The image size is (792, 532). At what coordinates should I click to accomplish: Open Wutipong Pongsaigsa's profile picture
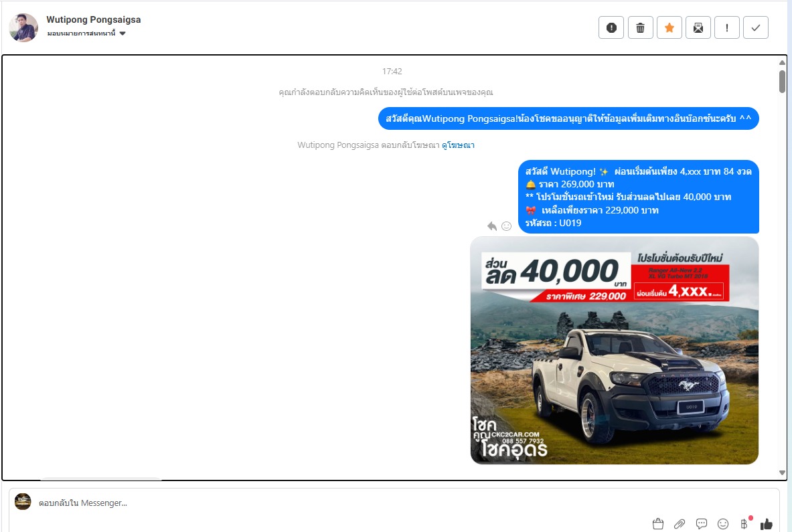click(x=23, y=27)
